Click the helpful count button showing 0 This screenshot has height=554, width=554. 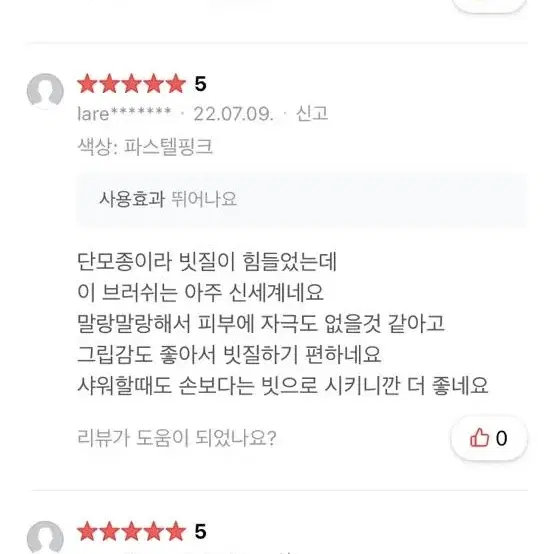[x=489, y=438]
